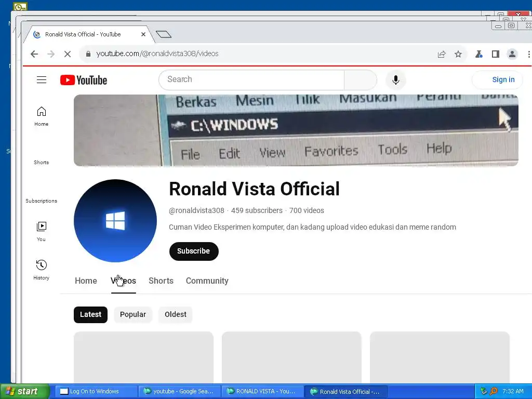Bookmark this page with the star
The image size is (532, 399).
[458, 54]
